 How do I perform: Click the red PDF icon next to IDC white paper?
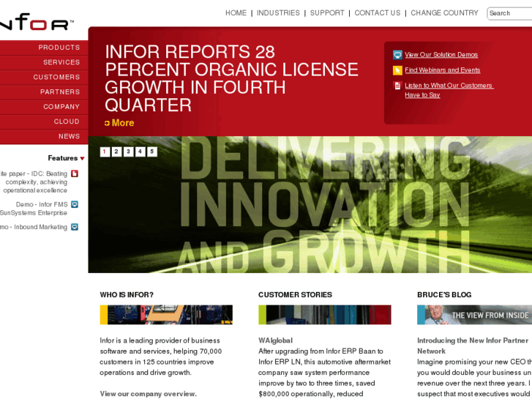click(75, 174)
